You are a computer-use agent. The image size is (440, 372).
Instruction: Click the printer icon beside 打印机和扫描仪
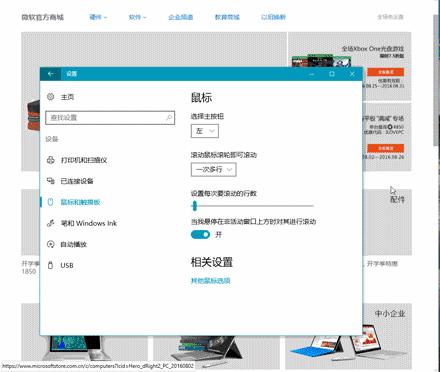(x=50, y=160)
